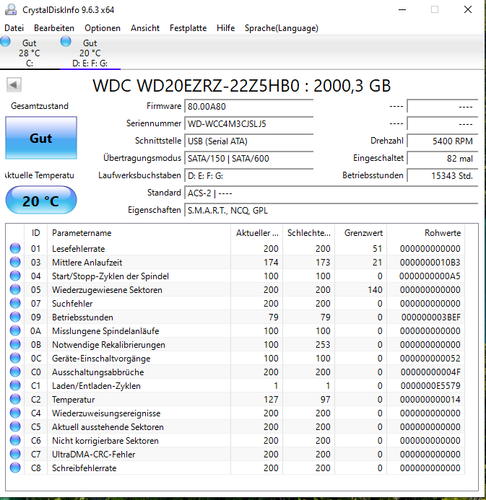Screen dimensions: 486x500
Task: Click the blue health circle of drive C:
Action: point(5,41)
